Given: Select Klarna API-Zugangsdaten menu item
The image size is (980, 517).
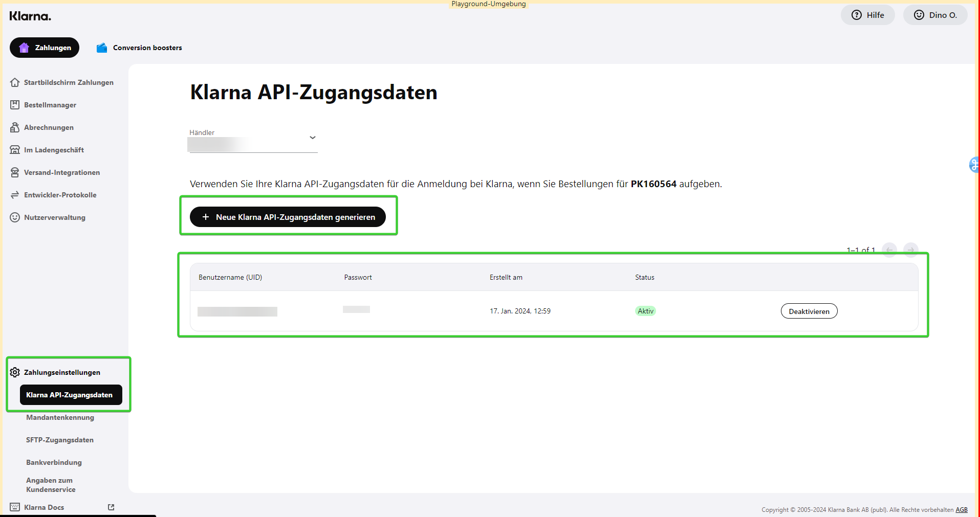Looking at the screenshot, I should point(71,395).
